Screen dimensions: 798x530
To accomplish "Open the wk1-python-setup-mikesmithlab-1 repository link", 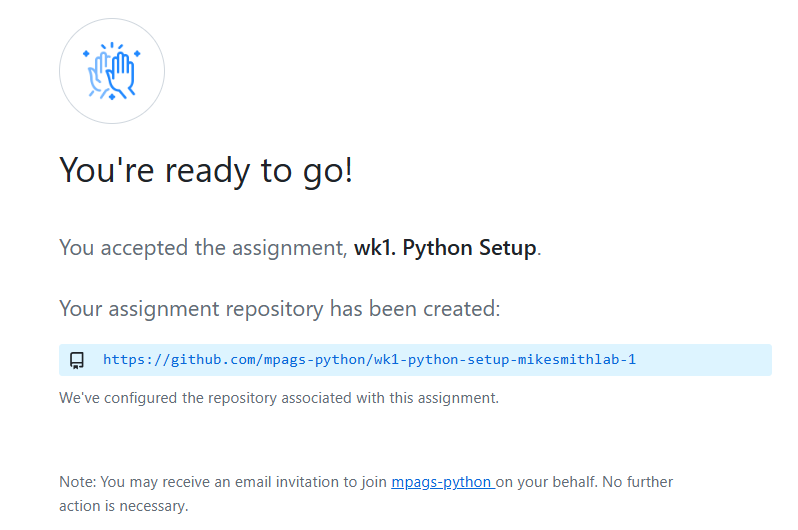I will point(369,359).
